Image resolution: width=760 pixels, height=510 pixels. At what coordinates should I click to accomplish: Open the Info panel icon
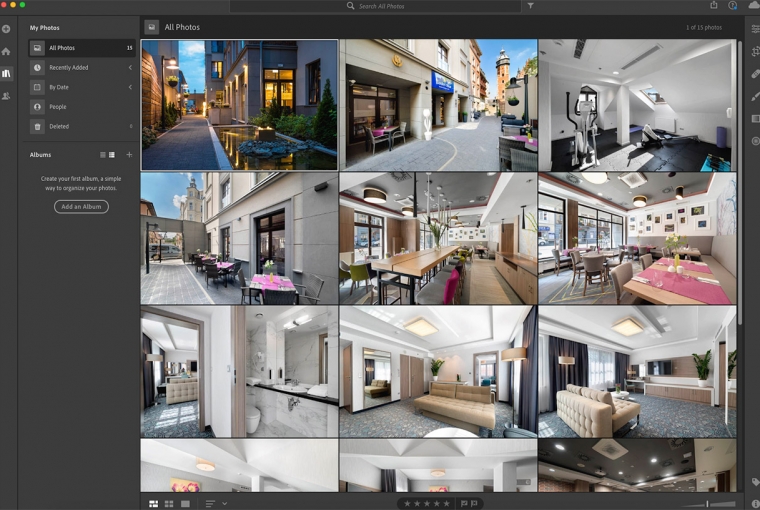755,504
